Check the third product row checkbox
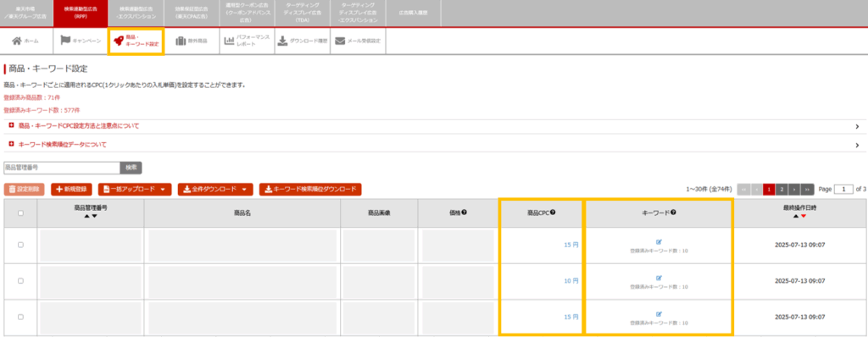The image size is (868, 337). [20, 317]
